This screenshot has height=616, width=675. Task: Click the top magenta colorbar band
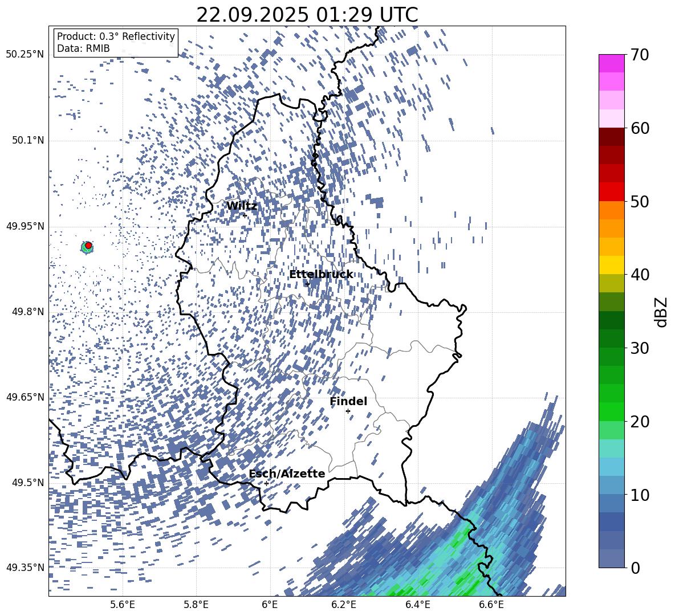611,64
